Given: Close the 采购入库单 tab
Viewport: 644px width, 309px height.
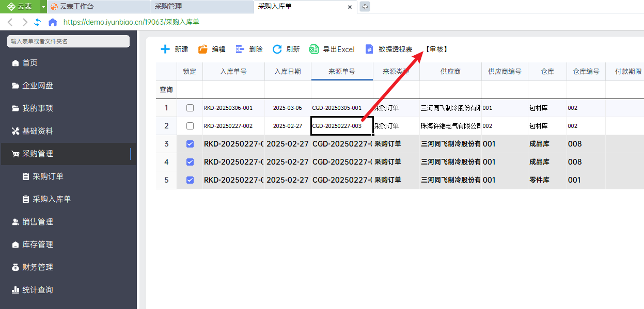Looking at the screenshot, I should click(350, 7).
